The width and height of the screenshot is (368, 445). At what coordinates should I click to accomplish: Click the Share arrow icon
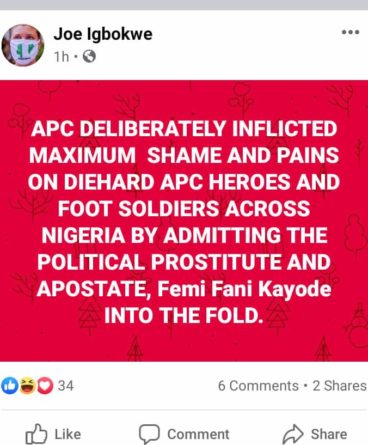(x=293, y=434)
